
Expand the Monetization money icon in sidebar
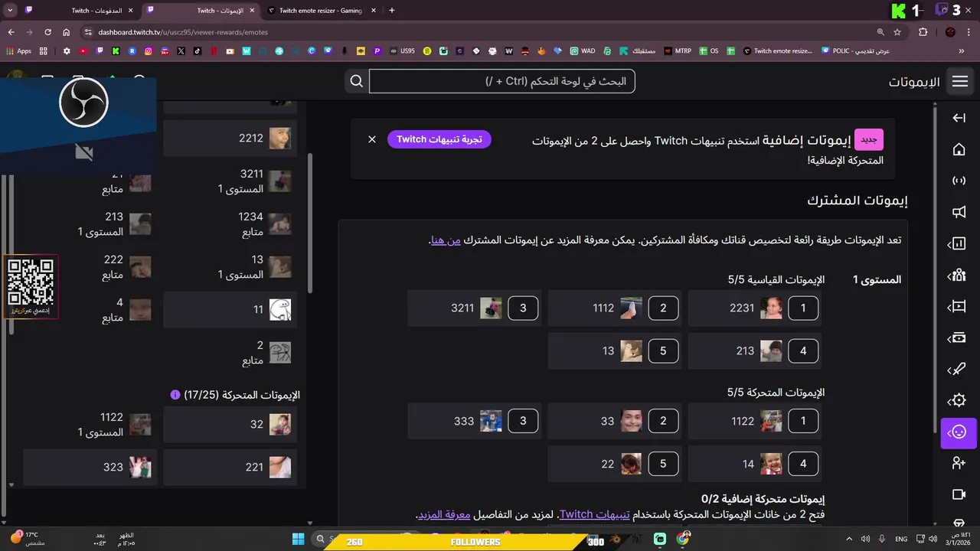[x=957, y=338]
